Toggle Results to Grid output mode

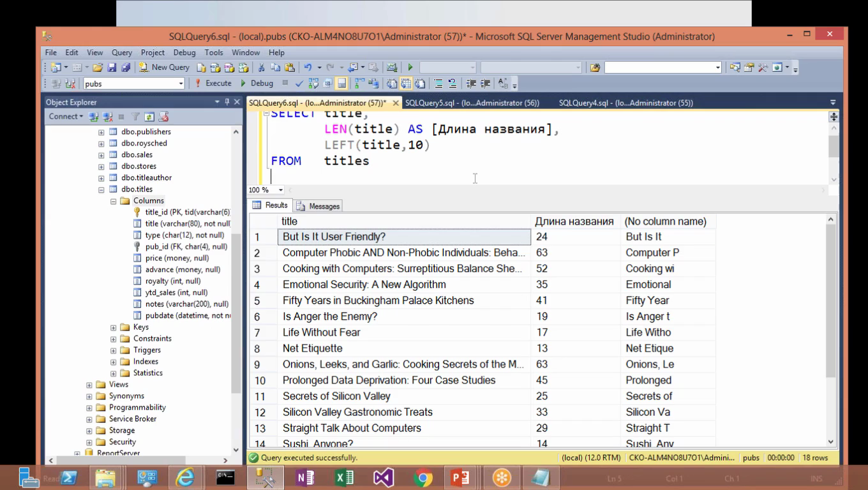406,84
